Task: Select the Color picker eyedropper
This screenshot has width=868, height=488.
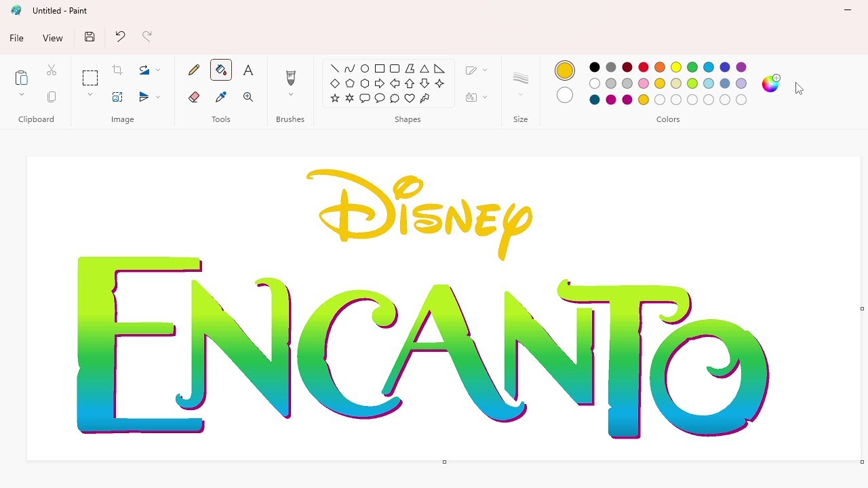Action: [x=221, y=97]
